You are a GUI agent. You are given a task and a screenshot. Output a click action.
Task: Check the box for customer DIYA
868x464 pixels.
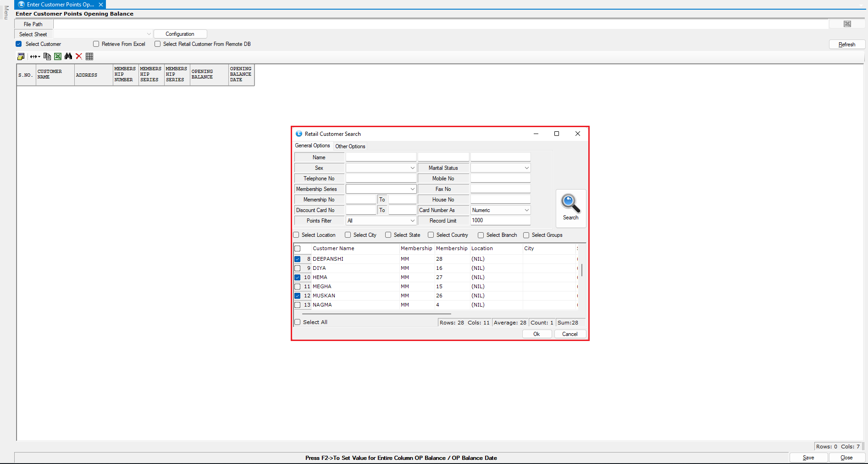tap(298, 268)
